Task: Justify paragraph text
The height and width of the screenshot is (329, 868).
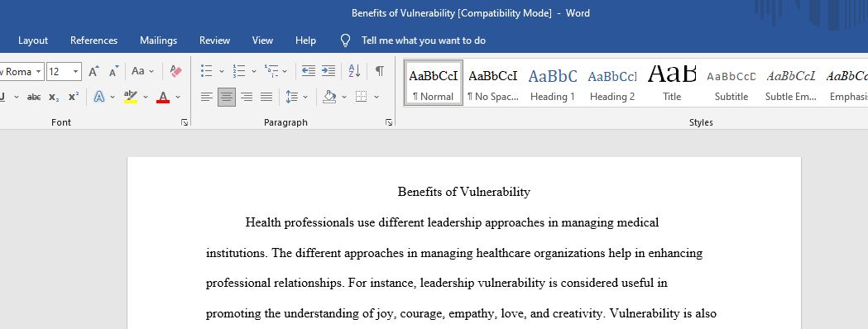Action: [x=266, y=97]
